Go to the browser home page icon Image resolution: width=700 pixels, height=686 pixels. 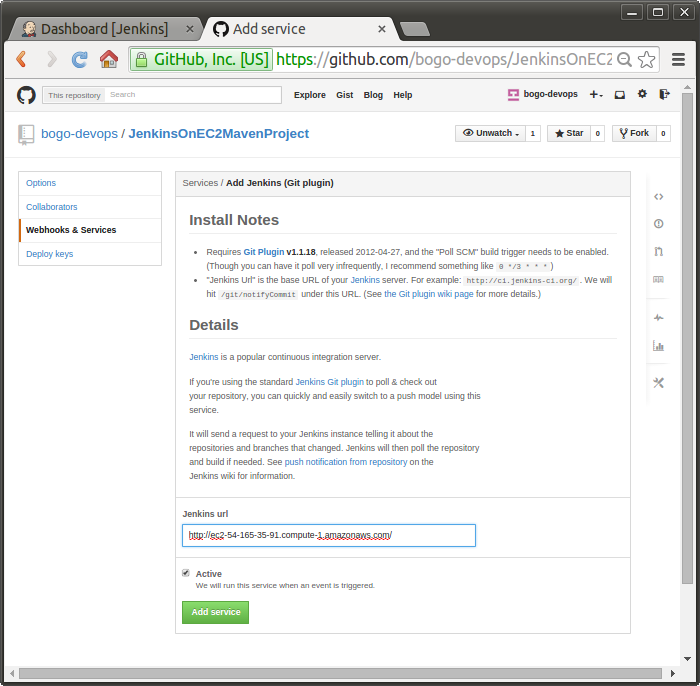click(x=108, y=59)
